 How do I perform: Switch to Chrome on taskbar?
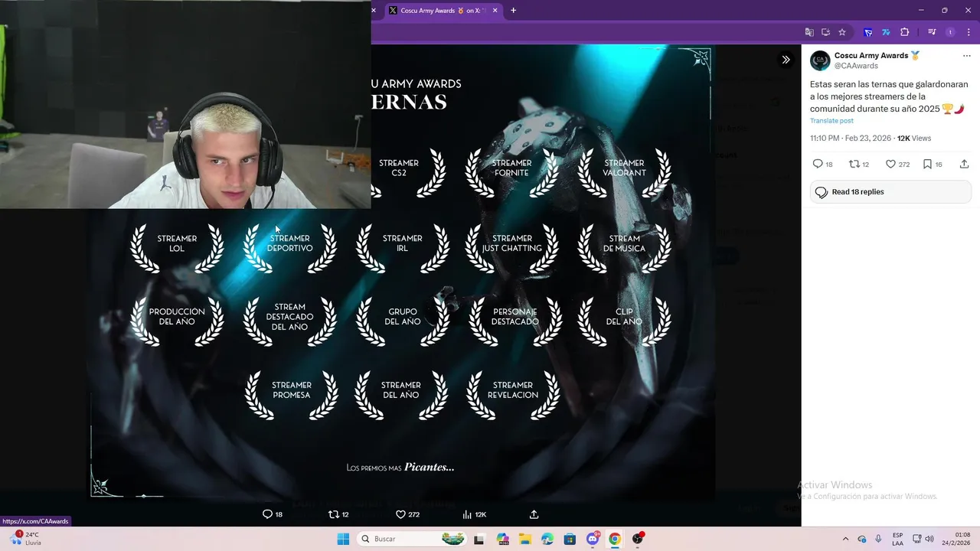click(615, 539)
